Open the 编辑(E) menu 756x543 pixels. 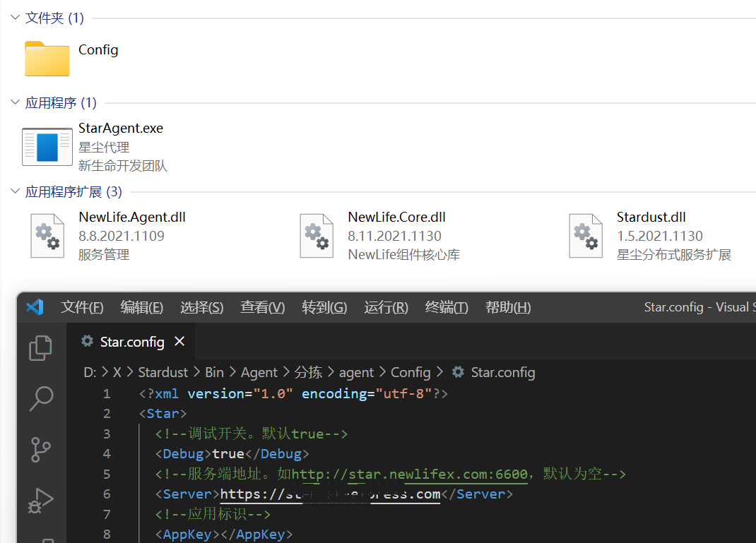pyautogui.click(x=142, y=307)
